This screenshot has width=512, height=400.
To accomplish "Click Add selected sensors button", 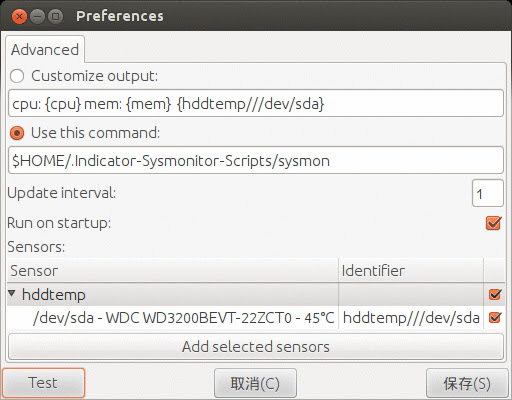I will pyautogui.click(x=256, y=347).
